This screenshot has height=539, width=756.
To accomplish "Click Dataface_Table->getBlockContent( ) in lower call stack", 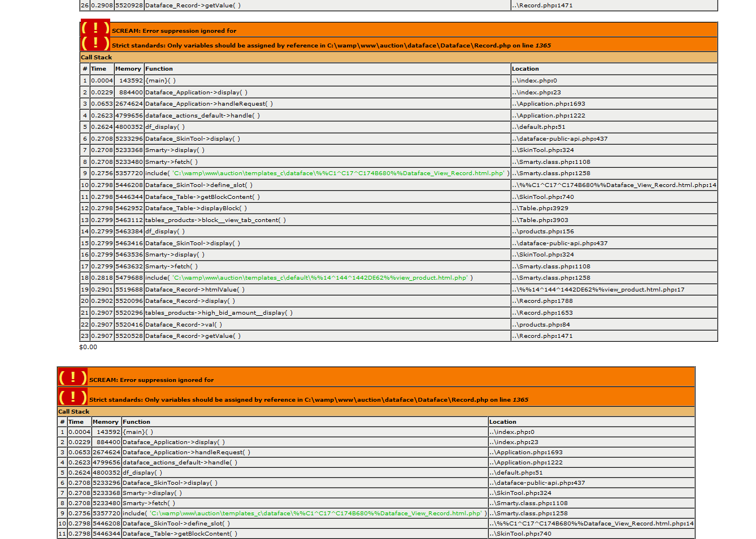I will point(180,534).
